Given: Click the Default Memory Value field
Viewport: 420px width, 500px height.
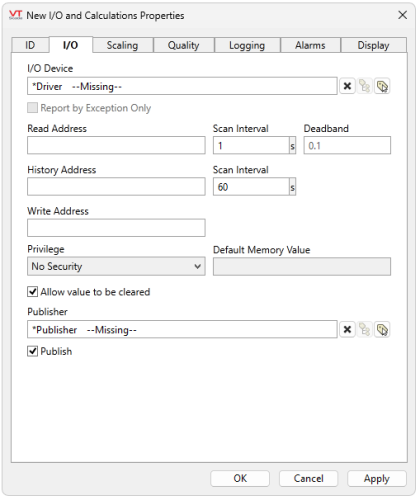Looking at the screenshot, I should click(302, 266).
